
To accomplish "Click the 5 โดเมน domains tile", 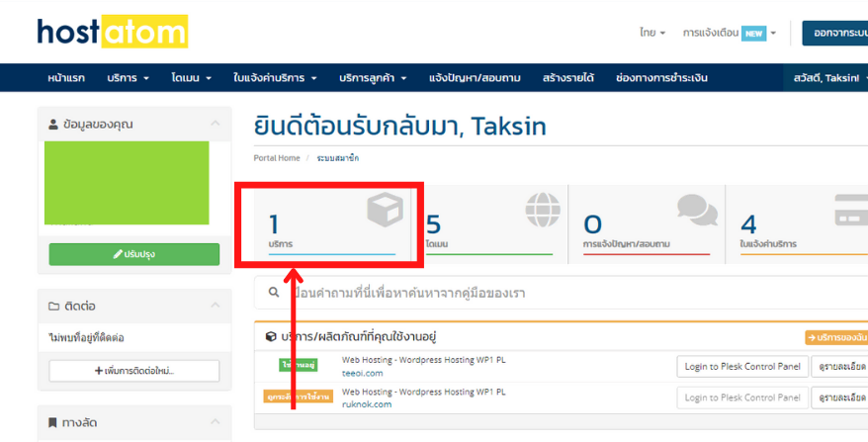I will (489, 224).
